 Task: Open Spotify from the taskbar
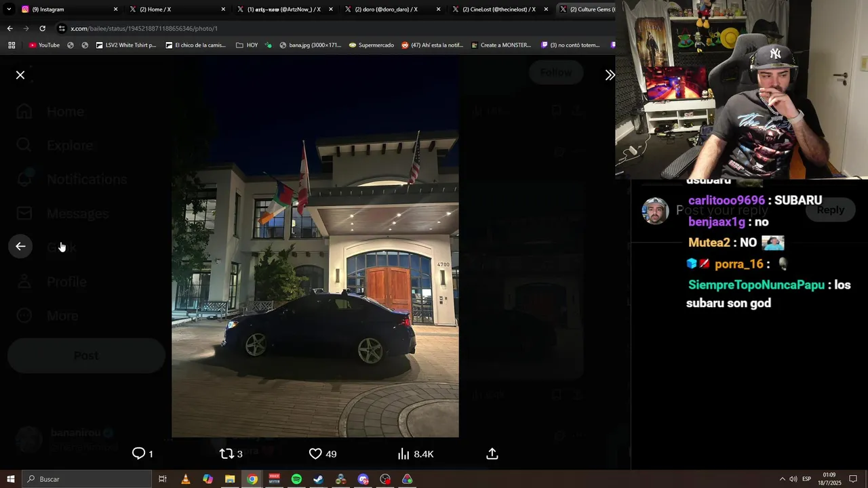(296, 479)
